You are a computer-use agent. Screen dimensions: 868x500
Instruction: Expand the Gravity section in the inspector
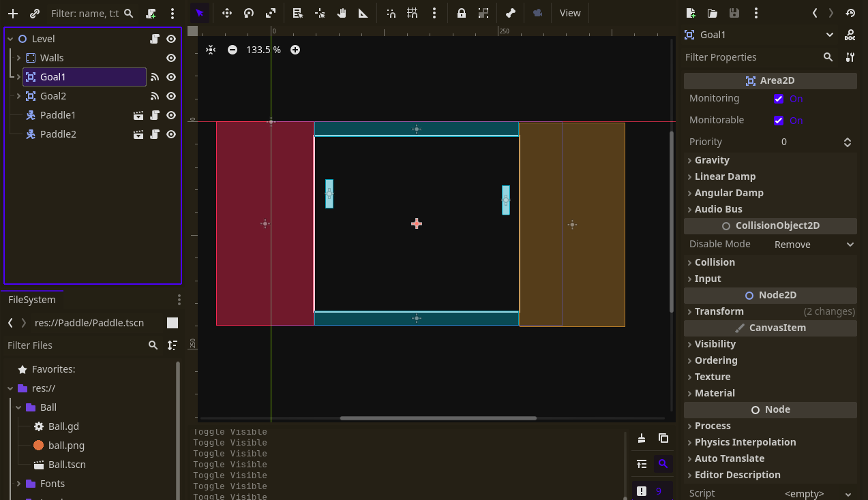click(x=711, y=159)
